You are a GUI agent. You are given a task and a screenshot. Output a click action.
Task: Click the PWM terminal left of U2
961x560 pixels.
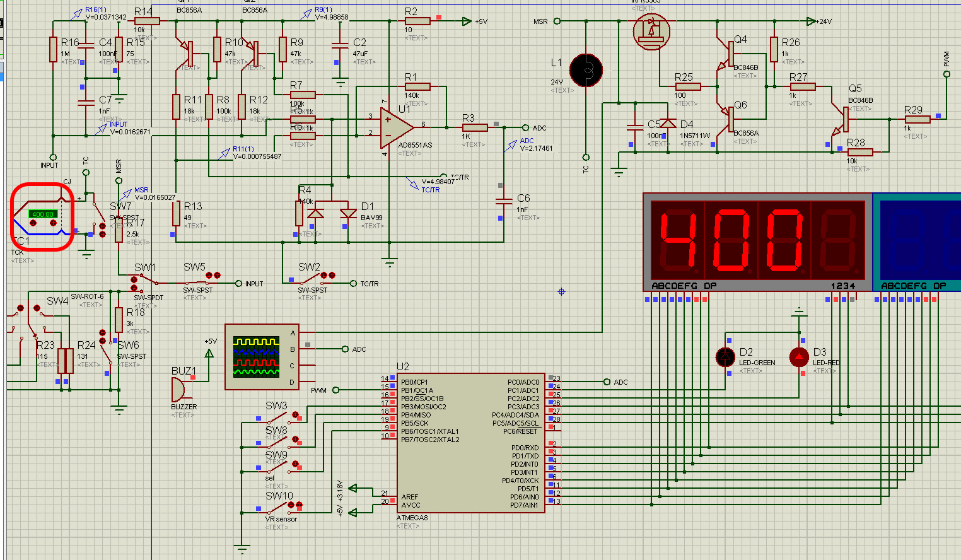335,390
